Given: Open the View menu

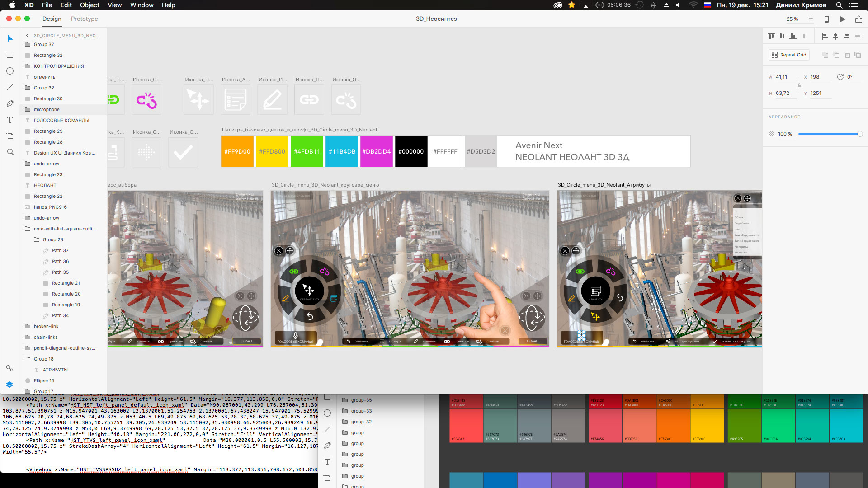Looking at the screenshot, I should point(114,5).
